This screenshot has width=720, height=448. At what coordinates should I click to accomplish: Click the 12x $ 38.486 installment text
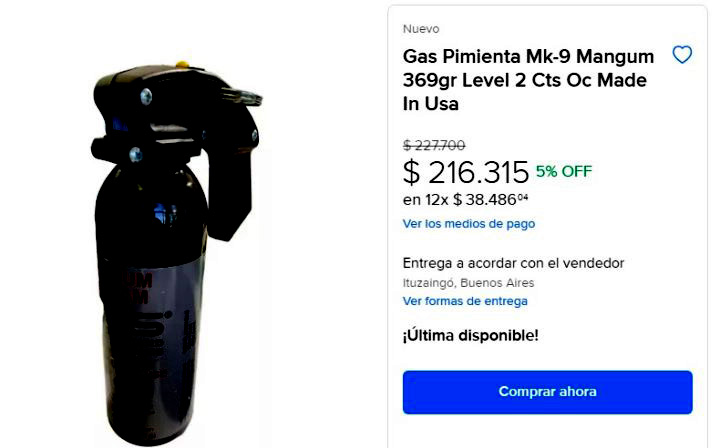point(466,200)
